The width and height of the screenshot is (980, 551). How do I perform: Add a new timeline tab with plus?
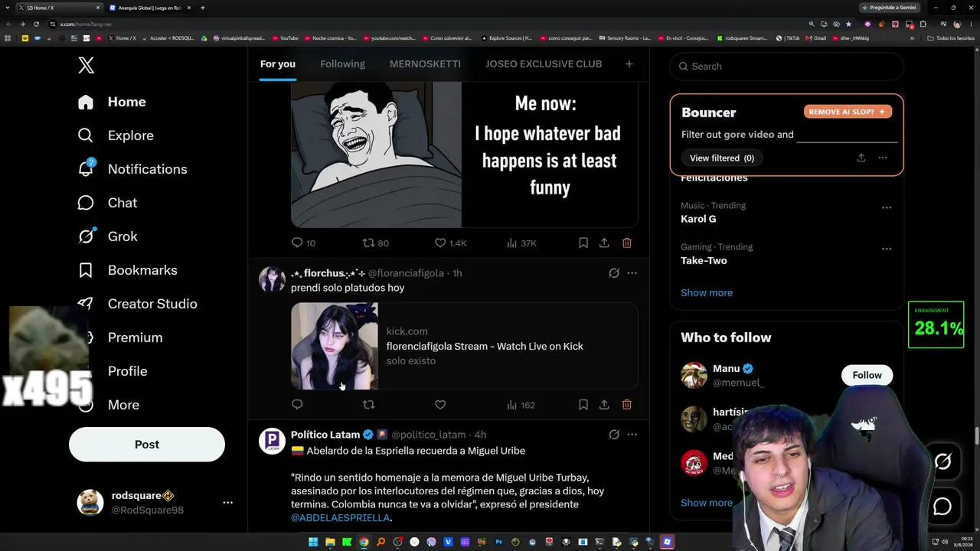click(x=629, y=64)
